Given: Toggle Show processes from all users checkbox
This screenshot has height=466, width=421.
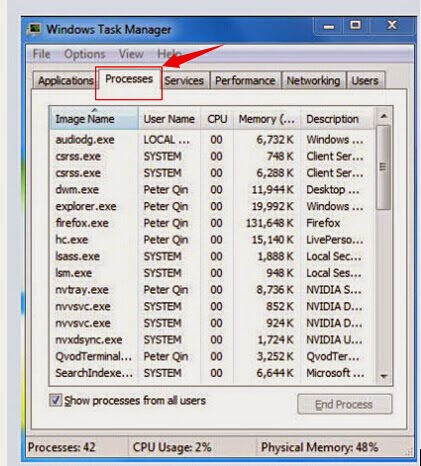Looking at the screenshot, I should tap(55, 400).
